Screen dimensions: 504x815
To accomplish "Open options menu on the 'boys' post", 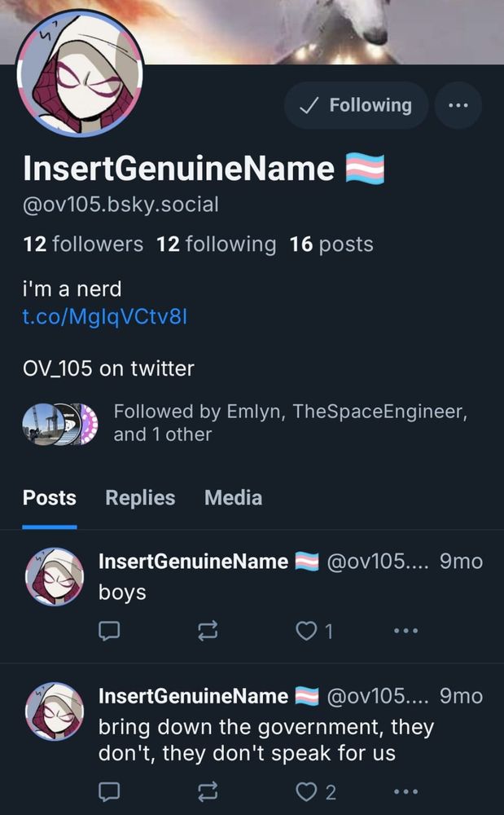I will click(x=405, y=631).
